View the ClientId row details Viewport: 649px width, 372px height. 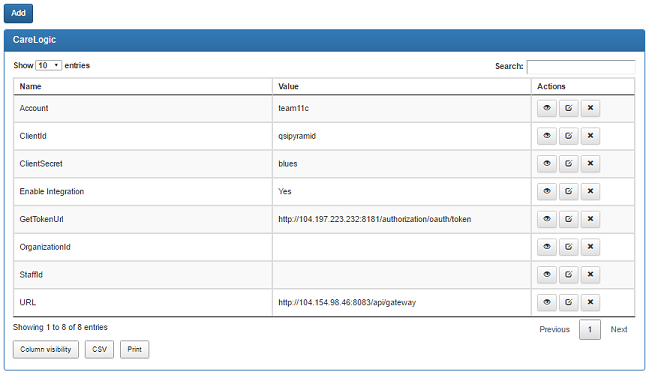[547, 136]
